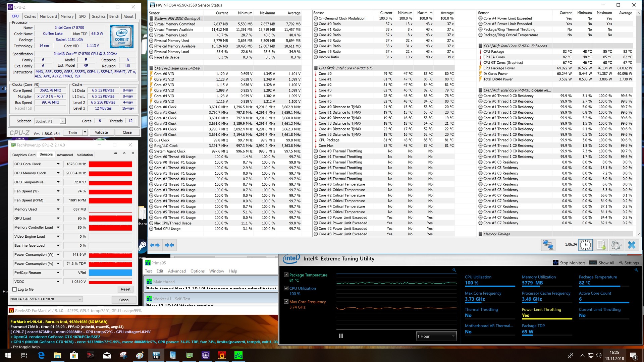Click HWiNFO expand columns double-arrow icon
This screenshot has width=644, height=362.
pyautogui.click(x=155, y=245)
